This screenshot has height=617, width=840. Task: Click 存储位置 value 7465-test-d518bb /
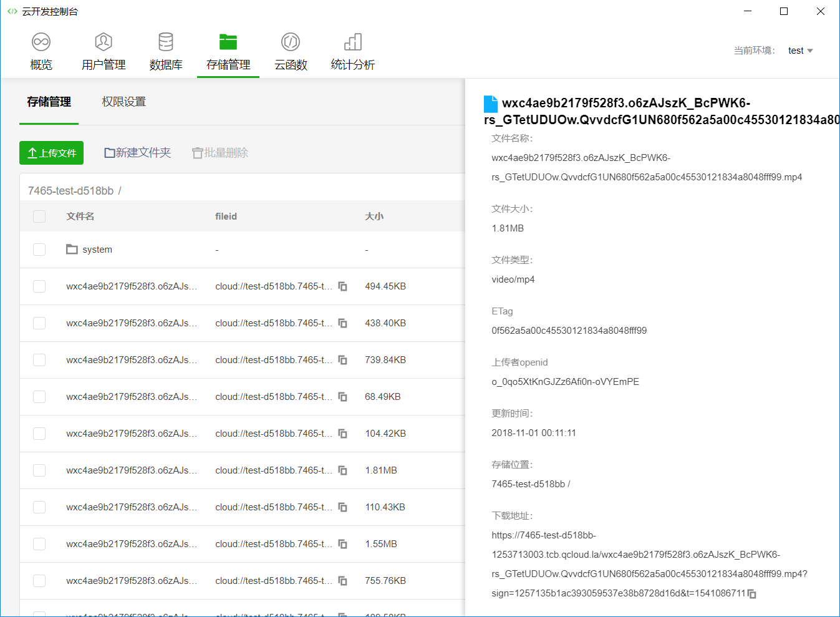point(531,484)
